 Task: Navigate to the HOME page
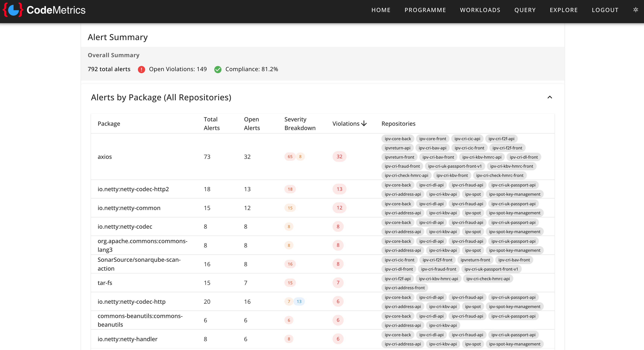coord(381,10)
